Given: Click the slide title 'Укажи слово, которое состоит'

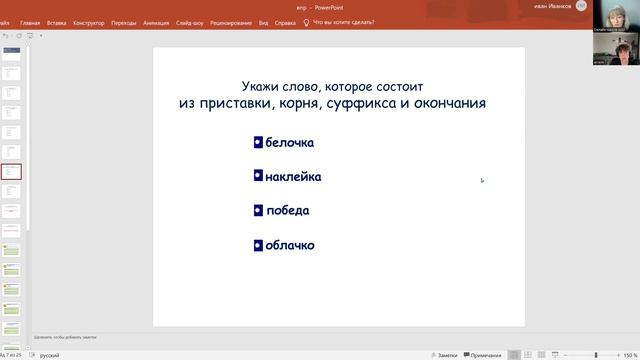Looking at the screenshot, I should click(332, 87).
